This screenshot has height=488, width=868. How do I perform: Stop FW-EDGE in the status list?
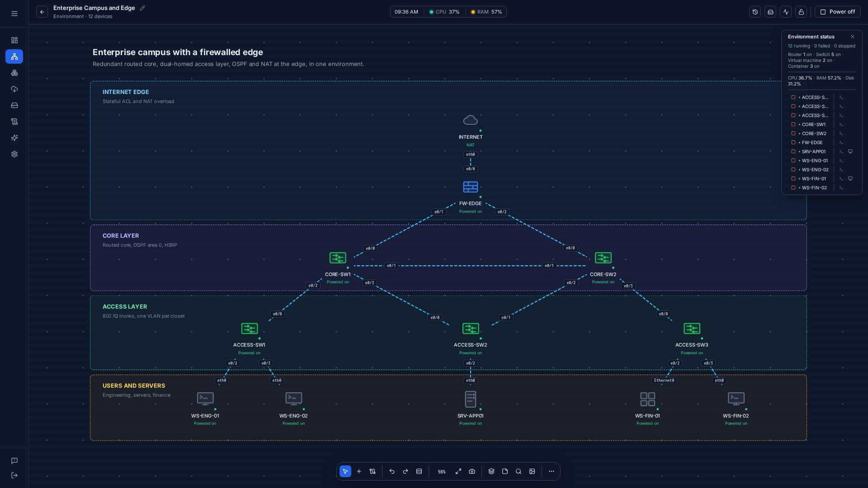tap(793, 143)
